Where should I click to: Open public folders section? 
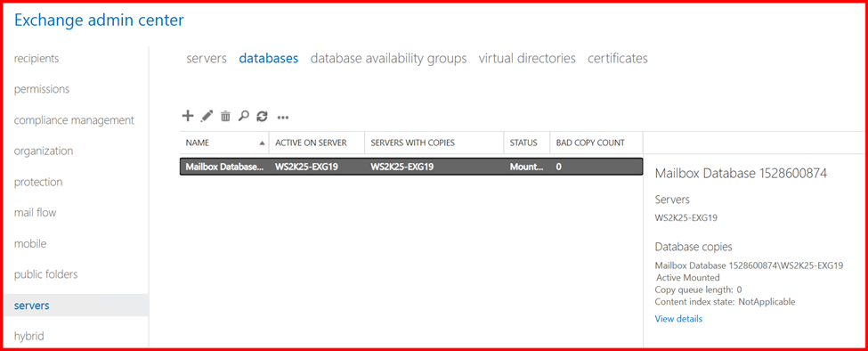[46, 274]
